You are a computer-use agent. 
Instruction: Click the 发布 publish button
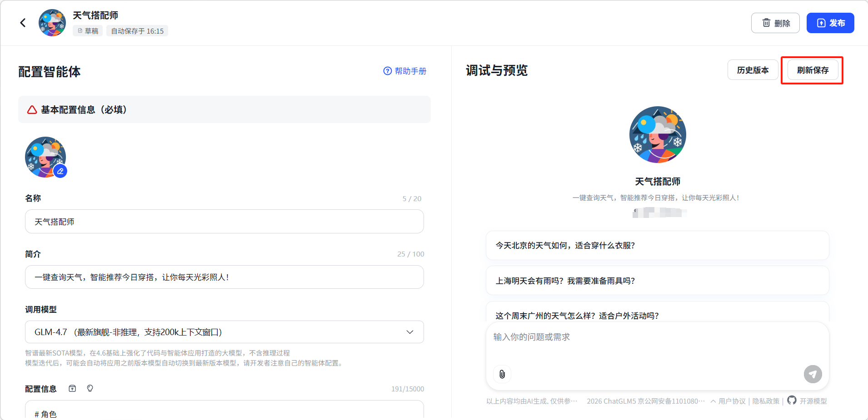[x=830, y=23]
